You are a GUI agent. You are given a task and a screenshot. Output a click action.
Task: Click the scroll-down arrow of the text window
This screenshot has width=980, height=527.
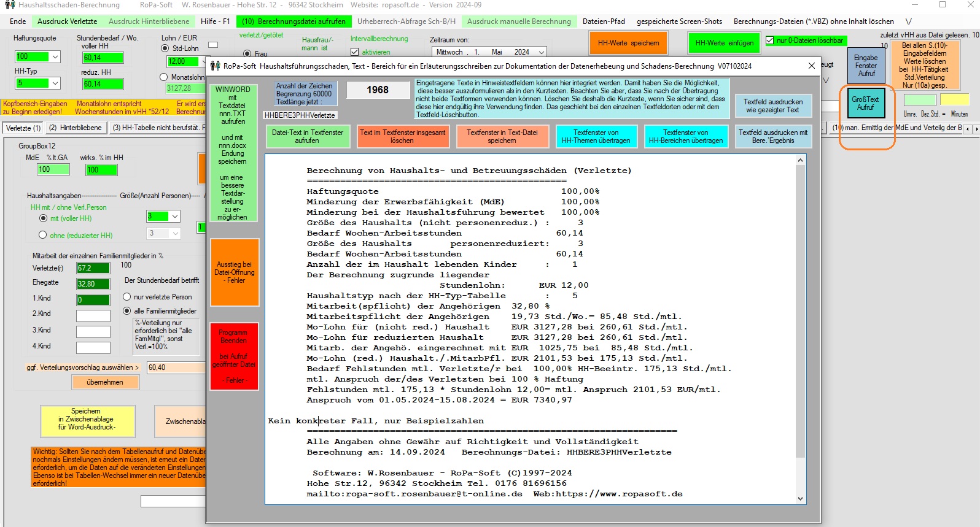tap(800, 498)
